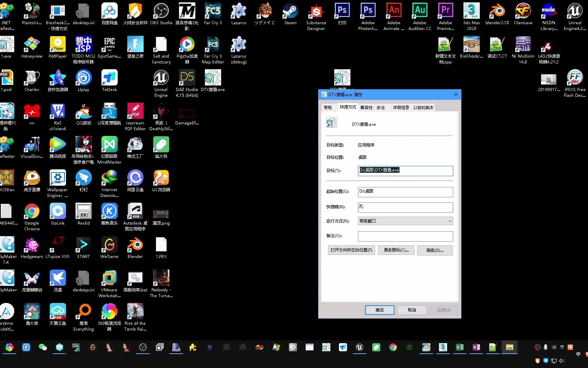Viewport: 588px width, 368px height.
Task: Select the Rise of the Tomb Raider icon
Action: [x=135, y=318]
